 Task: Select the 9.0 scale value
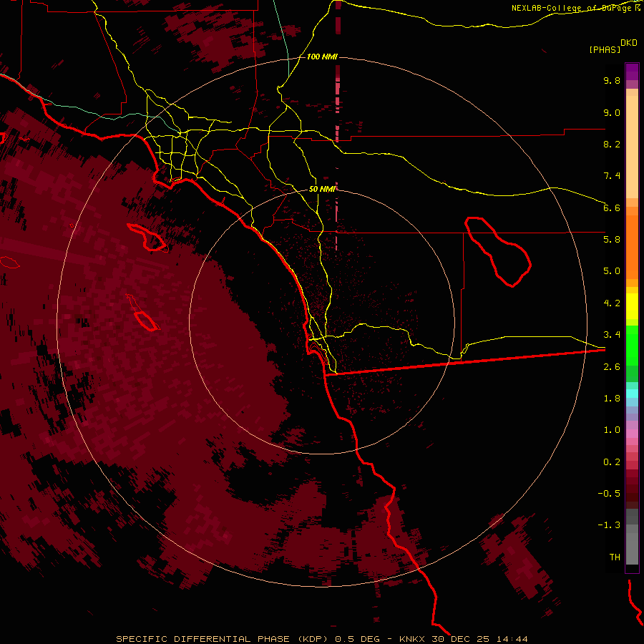[x=612, y=112]
